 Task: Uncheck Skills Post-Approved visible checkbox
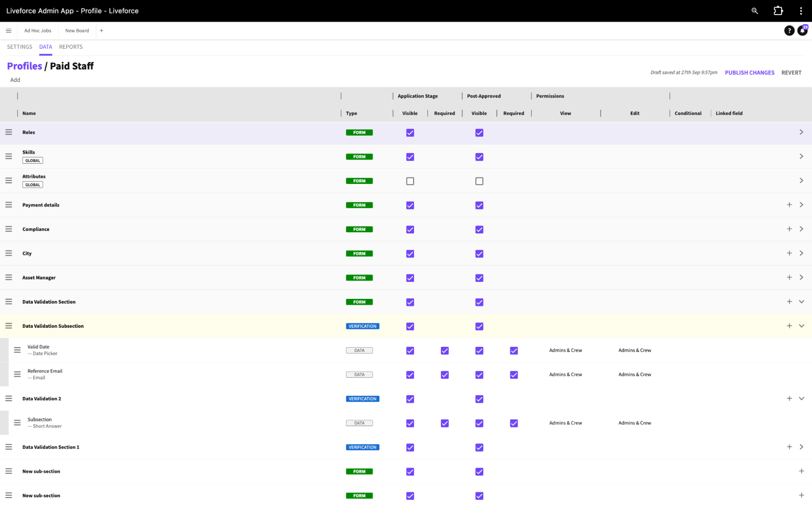pos(479,157)
